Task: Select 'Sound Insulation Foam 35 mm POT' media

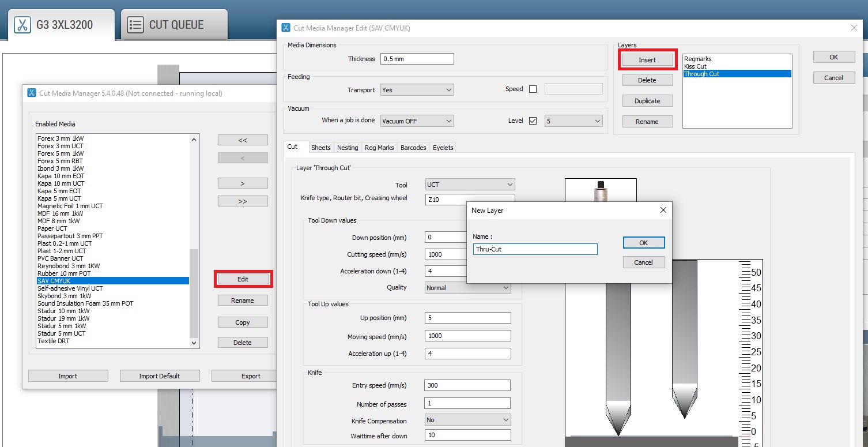Action: pos(113,303)
